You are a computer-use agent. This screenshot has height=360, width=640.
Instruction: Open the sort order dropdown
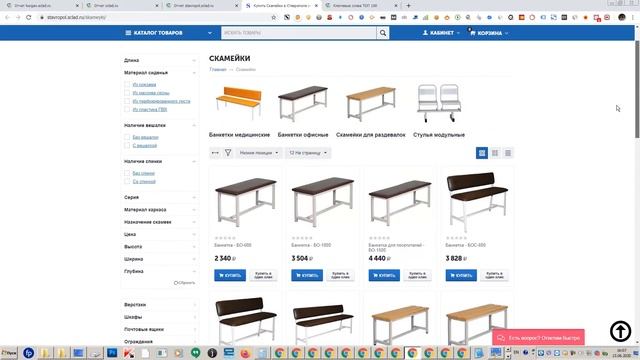(x=259, y=153)
